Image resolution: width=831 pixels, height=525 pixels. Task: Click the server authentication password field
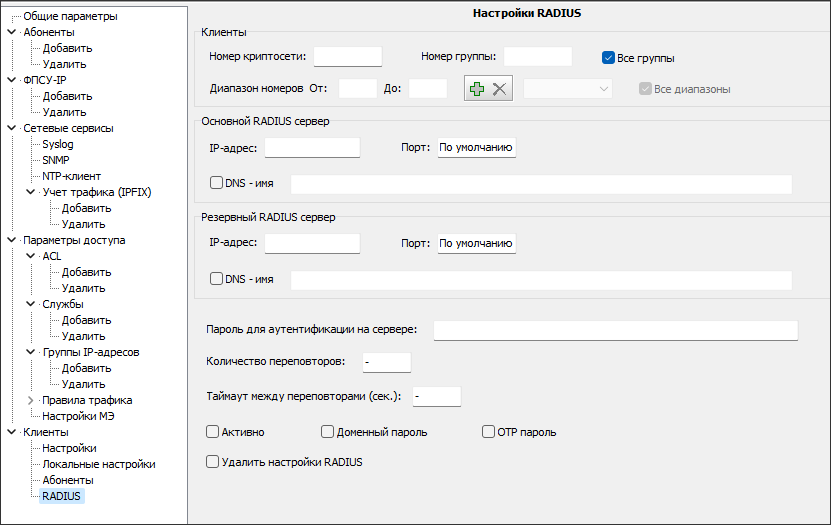coord(615,331)
